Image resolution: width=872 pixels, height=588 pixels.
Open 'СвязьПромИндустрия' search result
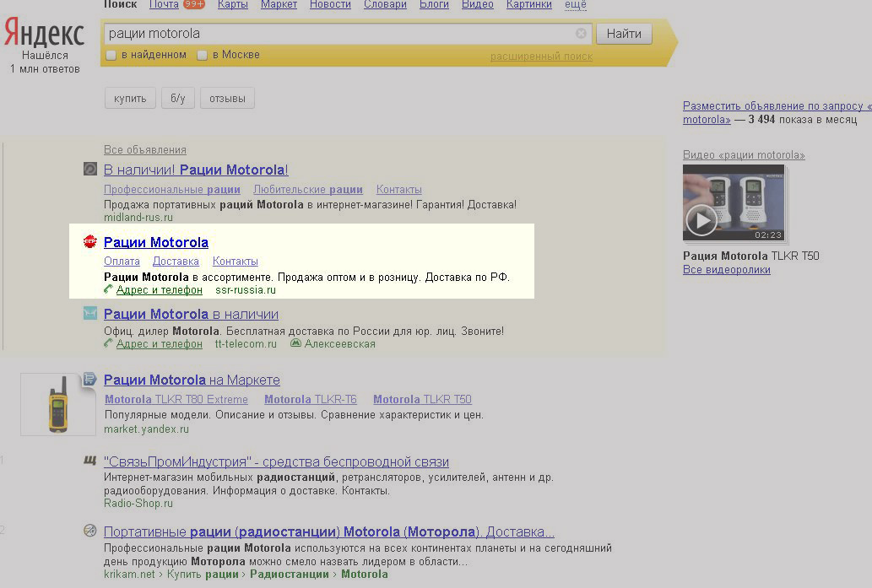pos(276,461)
